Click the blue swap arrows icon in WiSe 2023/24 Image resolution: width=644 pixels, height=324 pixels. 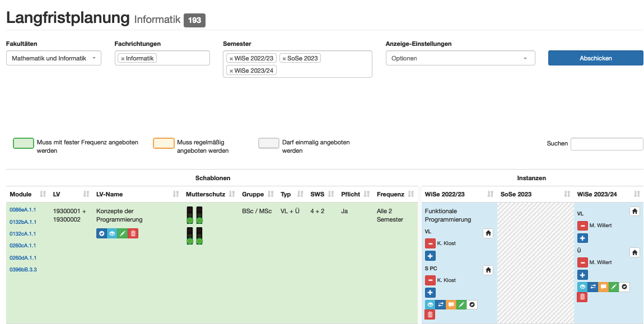[x=593, y=287]
